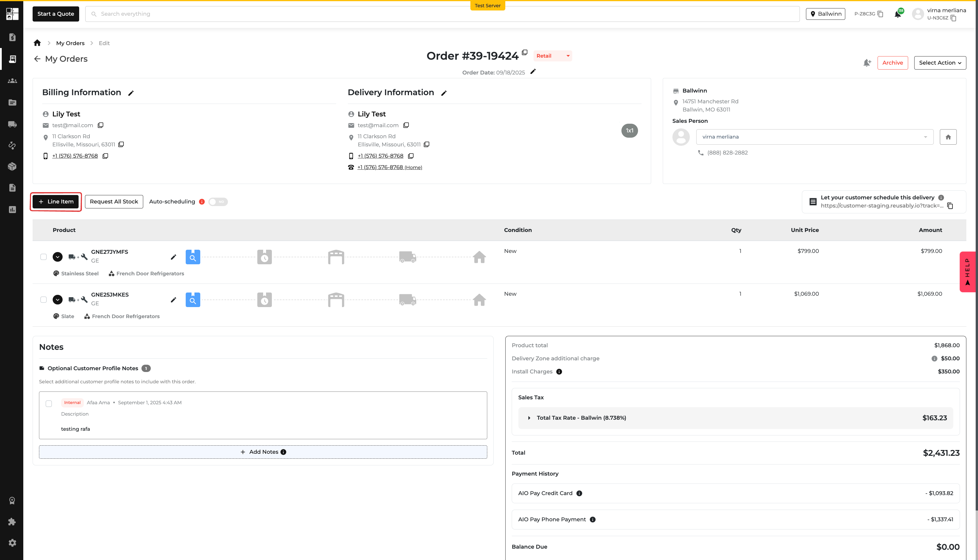This screenshot has width=978, height=560.
Task: Add a new Line Item
Action: (x=56, y=202)
